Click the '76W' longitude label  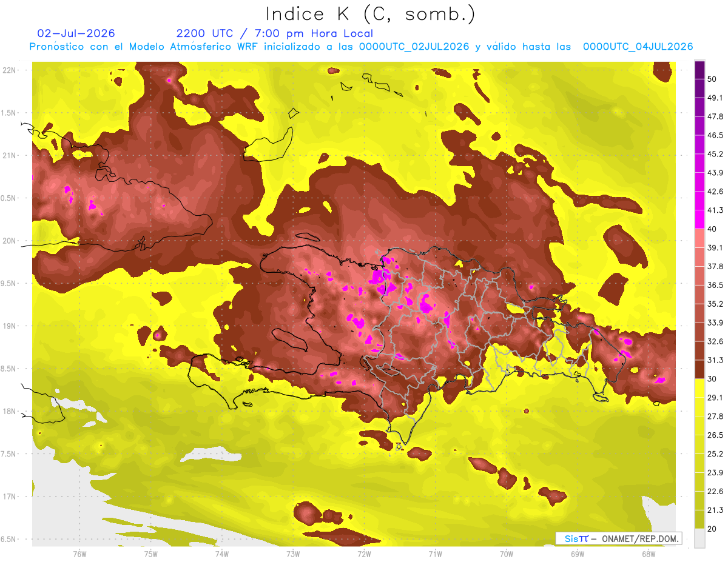[79, 554]
